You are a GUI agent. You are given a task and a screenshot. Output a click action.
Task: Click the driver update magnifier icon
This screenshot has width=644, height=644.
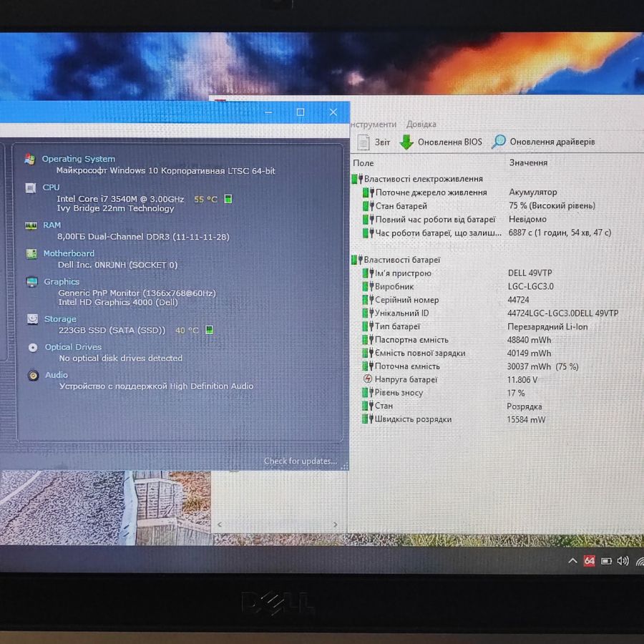coord(499,142)
